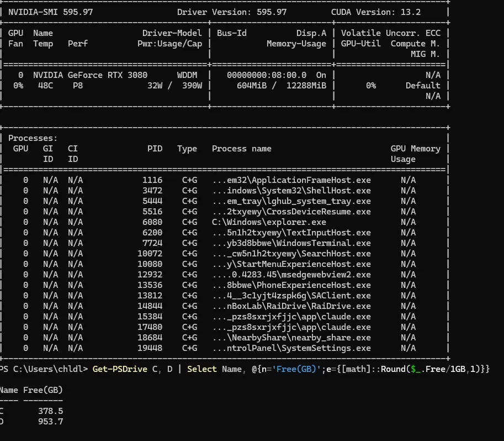This screenshot has width=504, height=441.
Task: Click the 'PS C:\Users\chldl>' prompt text
Action: [44, 369]
